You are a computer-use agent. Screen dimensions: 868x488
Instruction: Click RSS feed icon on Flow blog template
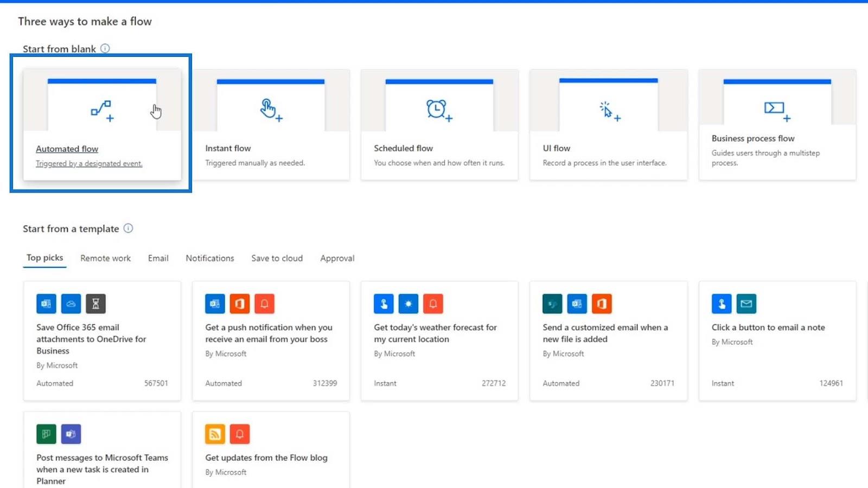click(215, 434)
